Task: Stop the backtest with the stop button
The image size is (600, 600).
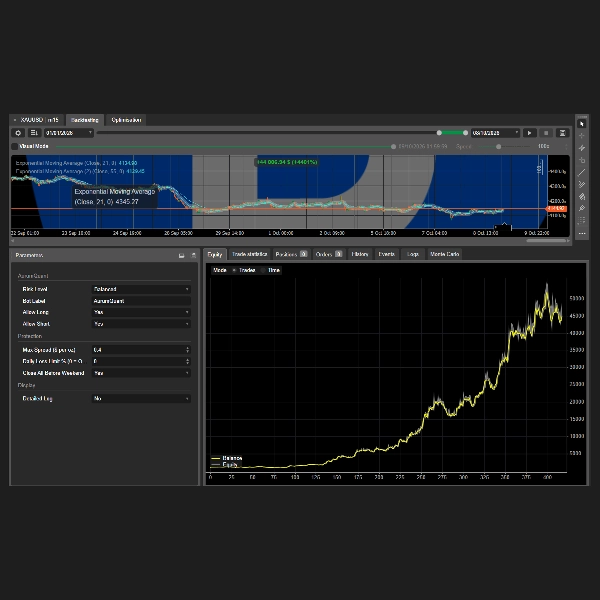Action: [546, 133]
